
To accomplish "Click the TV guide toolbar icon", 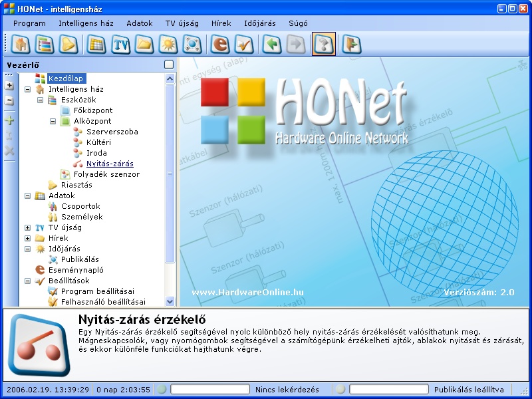I will coord(120,44).
